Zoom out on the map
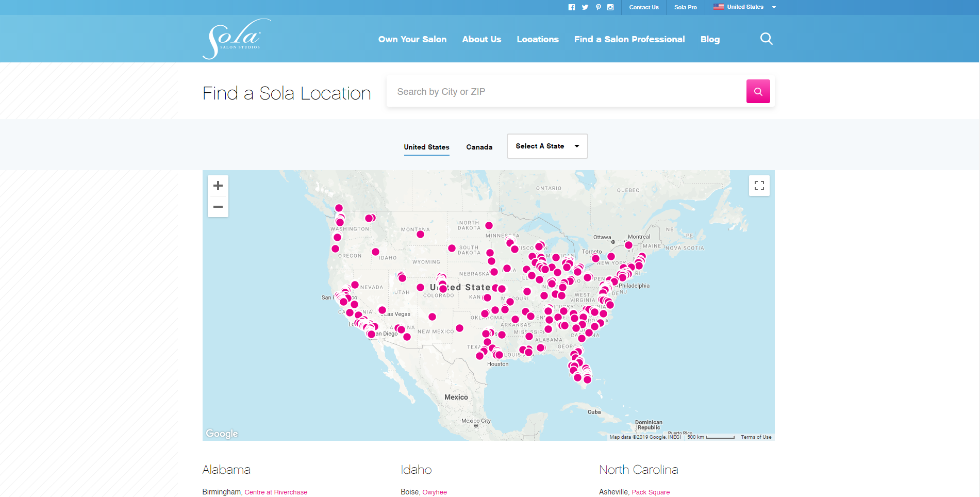 pos(218,207)
